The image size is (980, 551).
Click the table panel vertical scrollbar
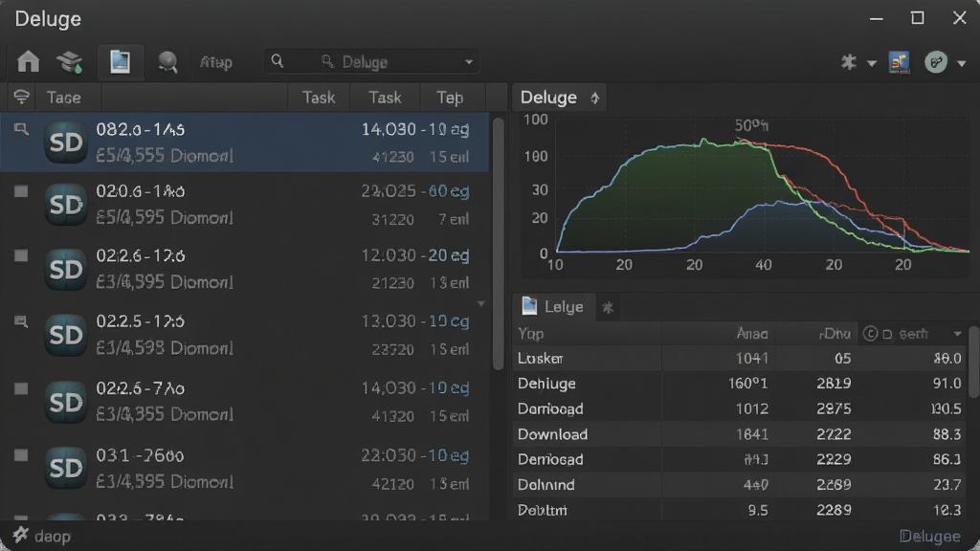(973, 361)
